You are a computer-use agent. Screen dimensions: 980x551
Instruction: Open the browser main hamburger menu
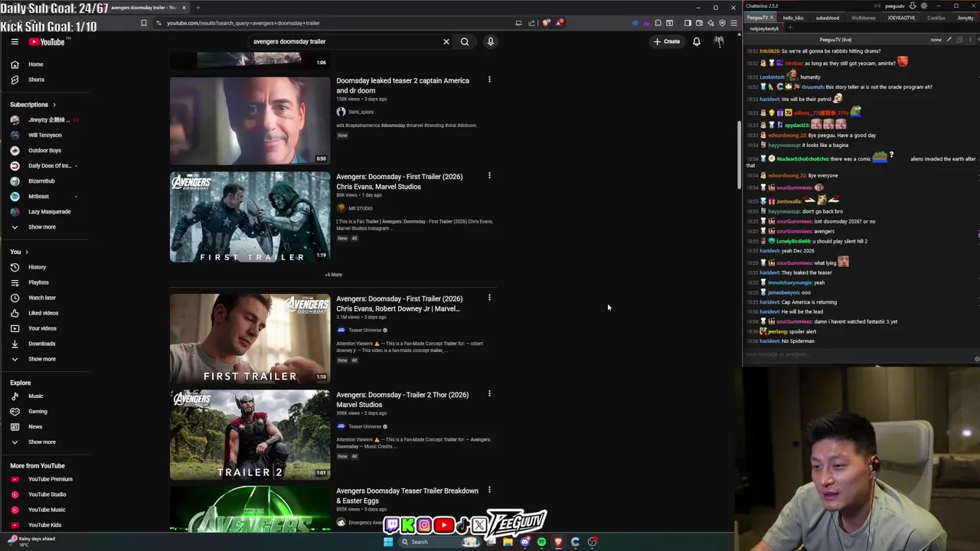(733, 23)
